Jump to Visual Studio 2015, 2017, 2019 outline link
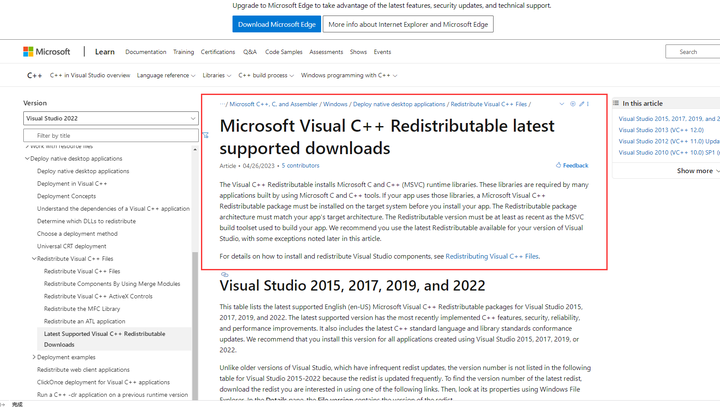This screenshot has height=408, width=720. pos(669,118)
